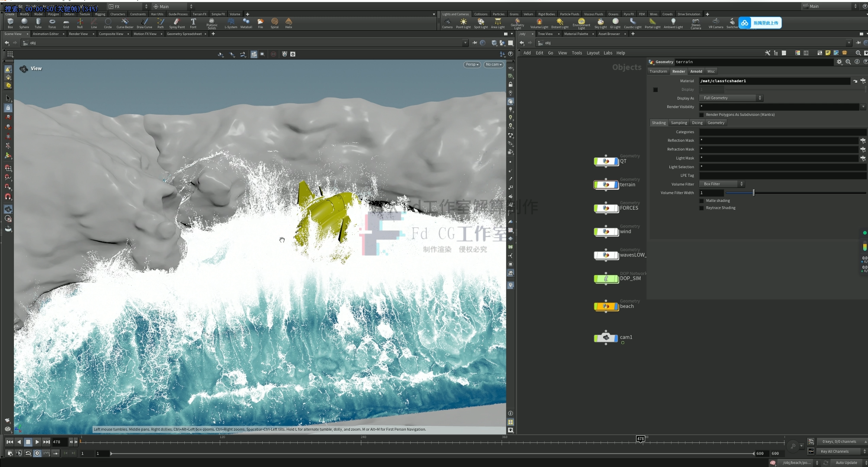Open the Layout menu in the network editor
Viewport: 868px width, 467px height.
[593, 52]
